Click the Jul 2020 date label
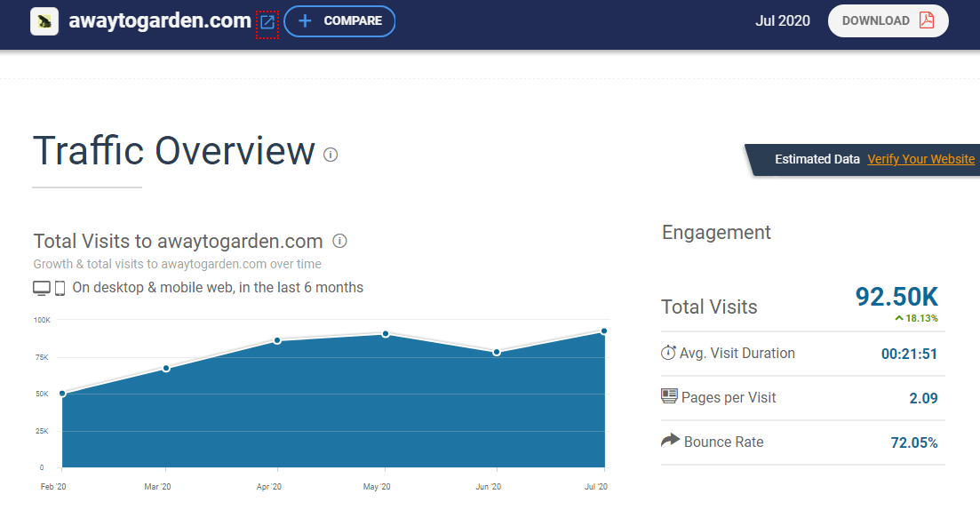The width and height of the screenshot is (980, 518). (783, 20)
